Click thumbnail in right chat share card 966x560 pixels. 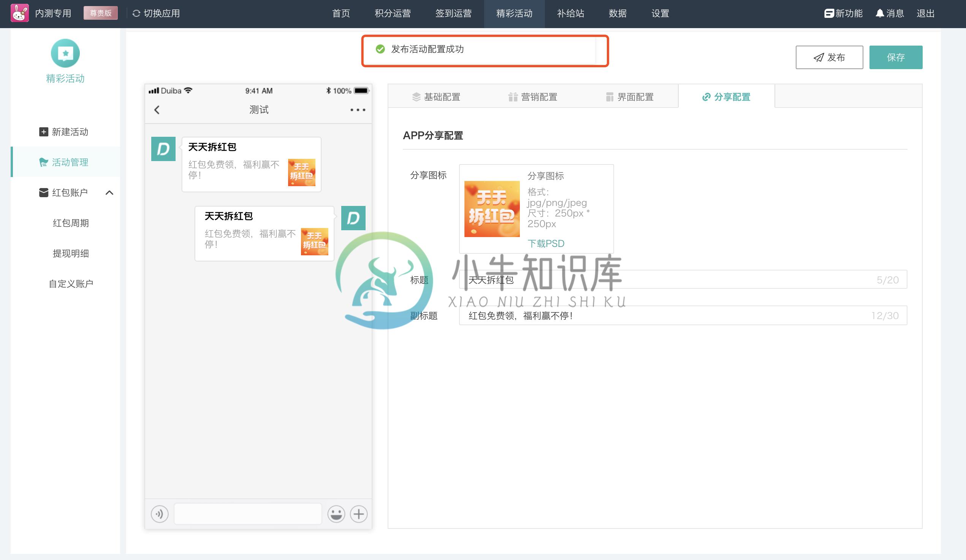point(314,242)
